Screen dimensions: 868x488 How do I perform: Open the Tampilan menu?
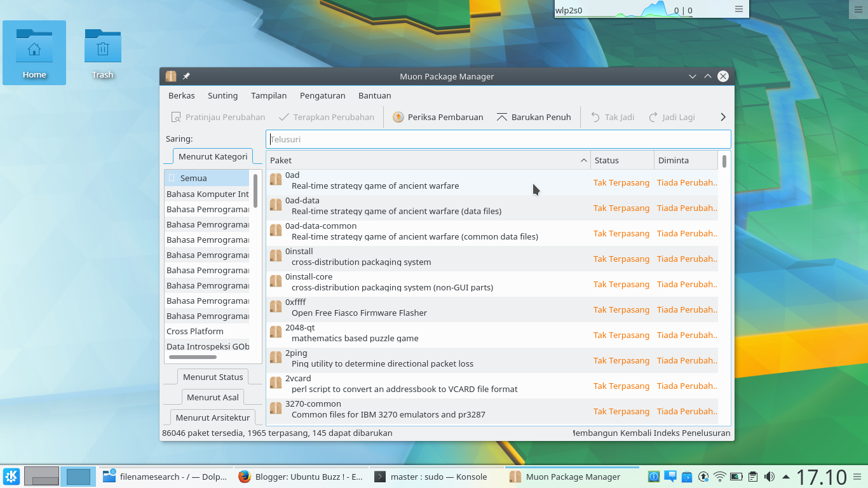pos(269,95)
